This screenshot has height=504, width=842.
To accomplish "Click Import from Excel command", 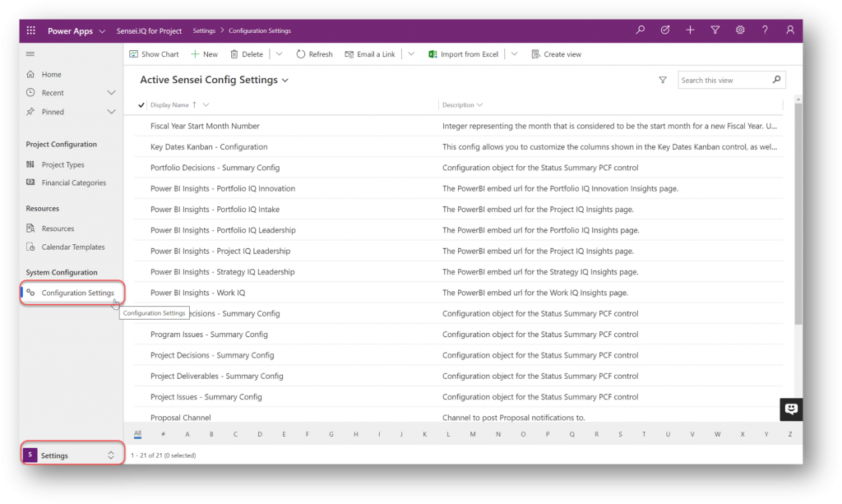I will pyautogui.click(x=464, y=54).
